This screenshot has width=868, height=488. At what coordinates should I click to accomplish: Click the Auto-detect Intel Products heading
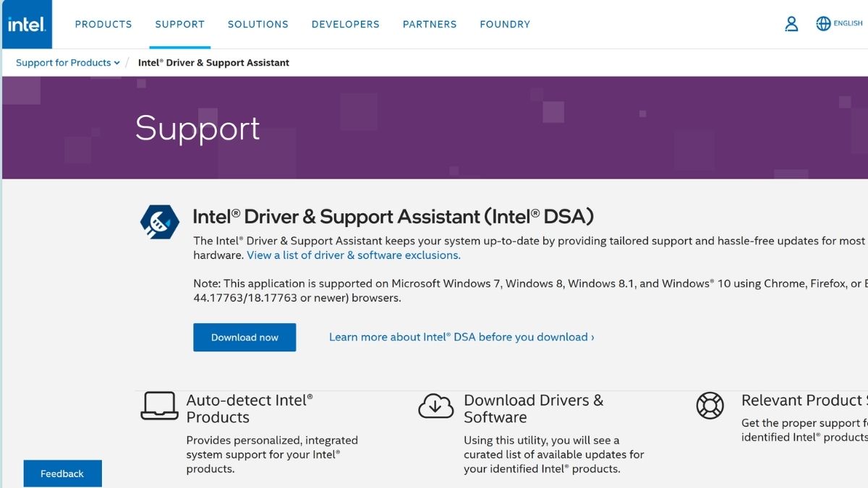tap(250, 408)
